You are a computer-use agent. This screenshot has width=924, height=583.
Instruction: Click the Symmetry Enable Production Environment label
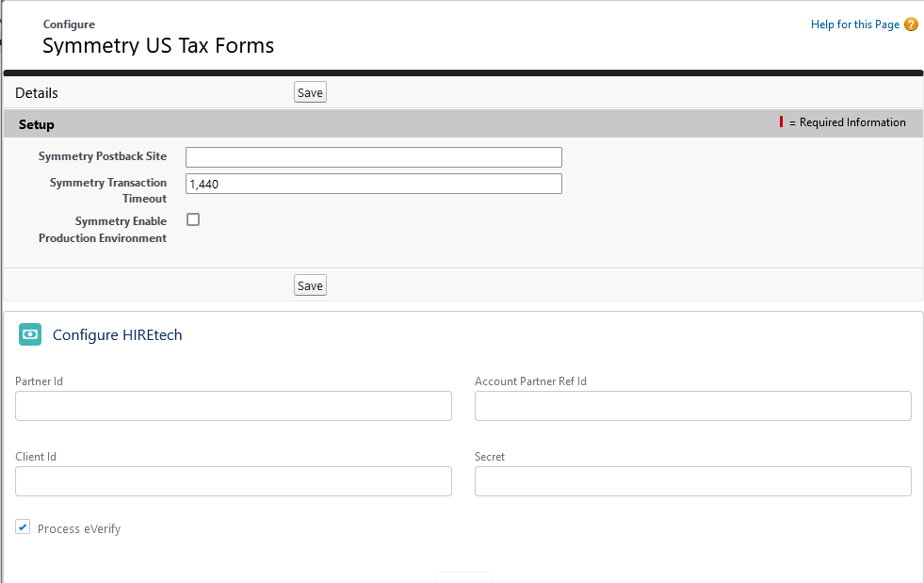point(103,230)
